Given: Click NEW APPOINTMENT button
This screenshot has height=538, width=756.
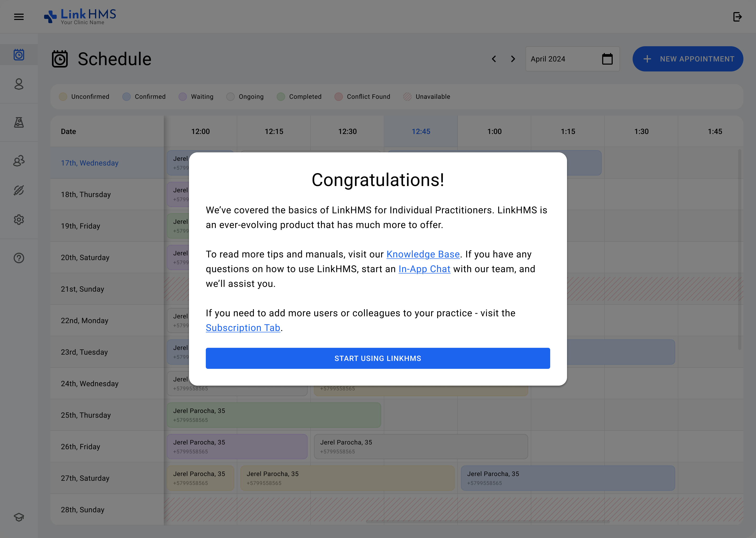Looking at the screenshot, I should pos(688,59).
